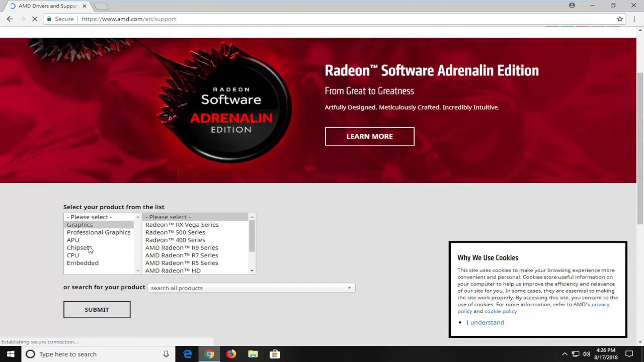Select the AMD Drivers and Support tab
Viewport: 644px width, 362px height.
coord(48,6)
